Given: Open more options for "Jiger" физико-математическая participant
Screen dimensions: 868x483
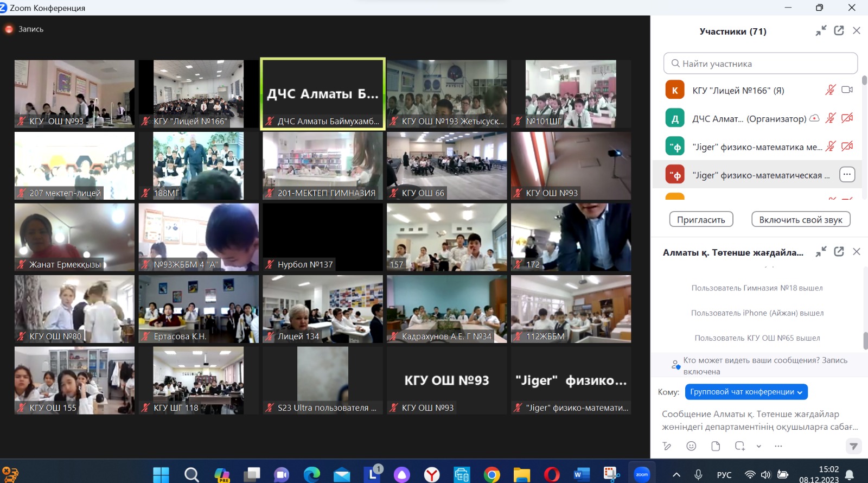Looking at the screenshot, I should click(847, 175).
